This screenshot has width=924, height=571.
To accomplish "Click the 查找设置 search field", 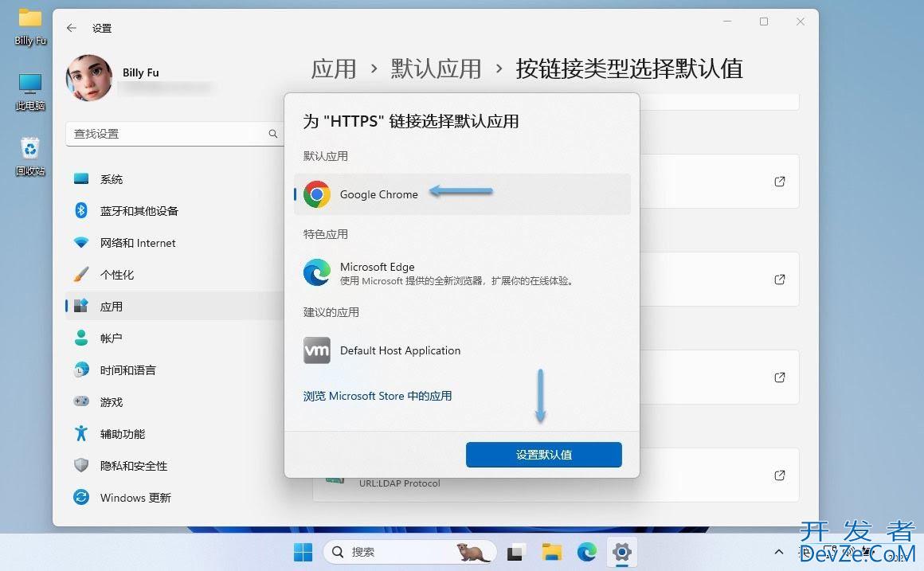I will click(x=174, y=134).
